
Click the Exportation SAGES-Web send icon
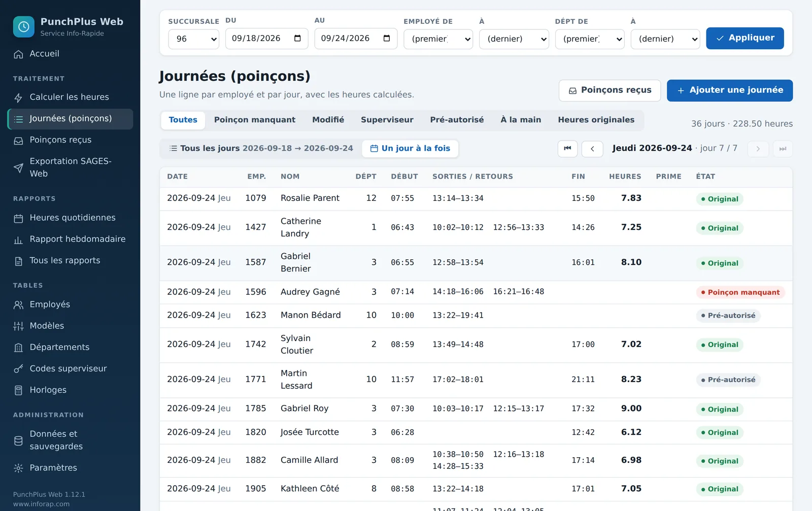(x=18, y=168)
